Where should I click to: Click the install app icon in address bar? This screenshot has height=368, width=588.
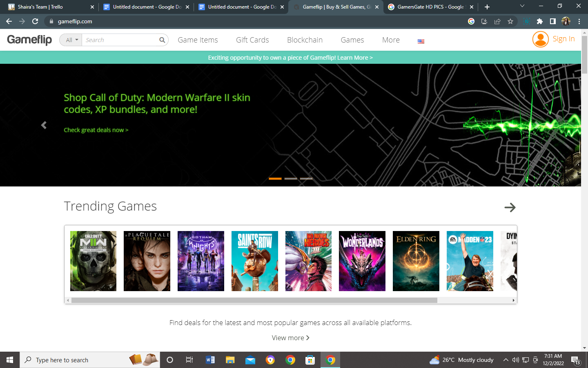484,21
